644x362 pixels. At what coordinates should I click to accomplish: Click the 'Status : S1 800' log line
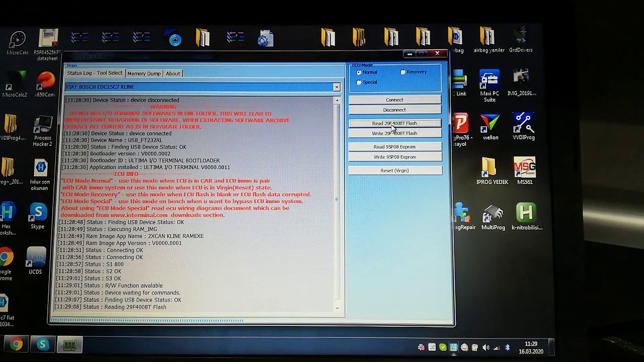90,264
